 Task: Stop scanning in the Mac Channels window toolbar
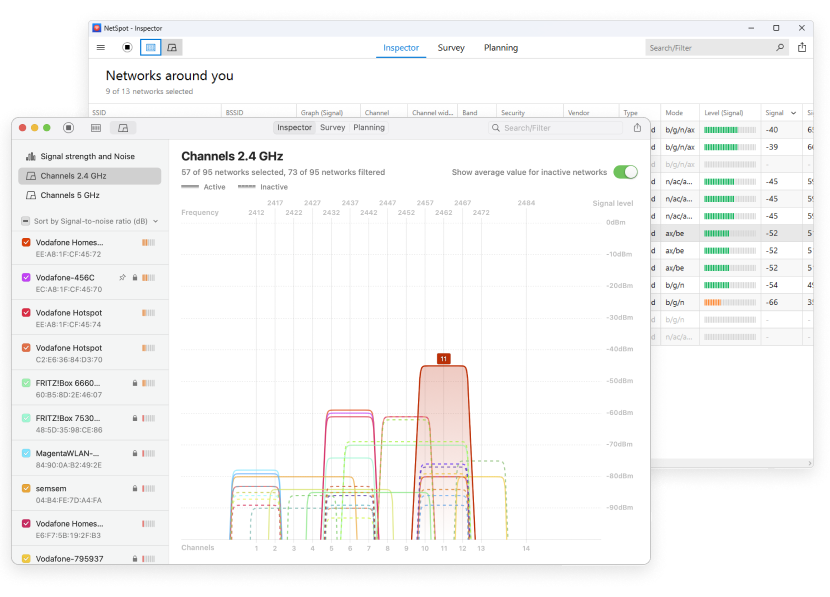68,128
